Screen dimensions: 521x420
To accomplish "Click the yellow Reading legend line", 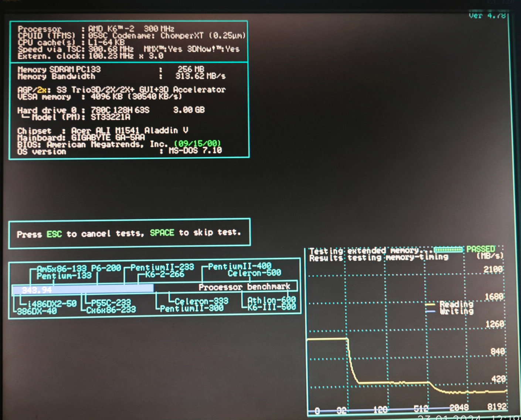I will [x=430, y=305].
